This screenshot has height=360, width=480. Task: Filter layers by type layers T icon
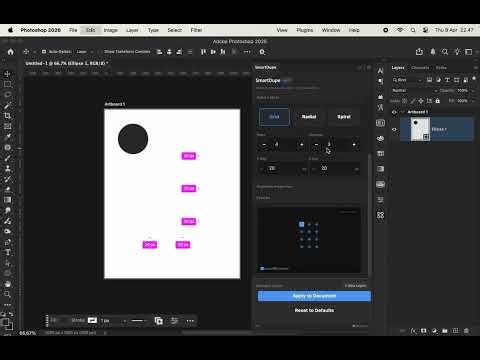[x=447, y=80]
